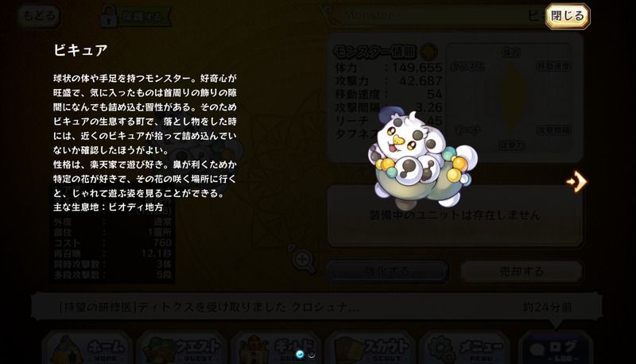
Task: Click the 売却する sell button
Action: click(522, 272)
